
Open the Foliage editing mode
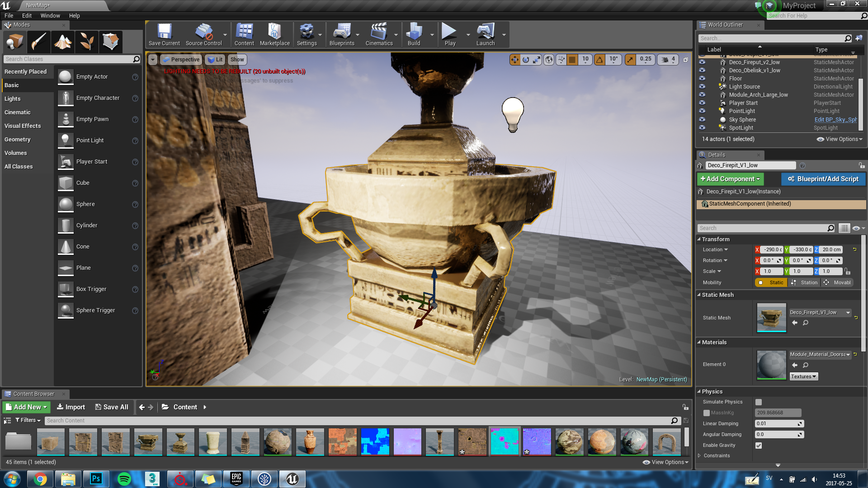click(86, 42)
